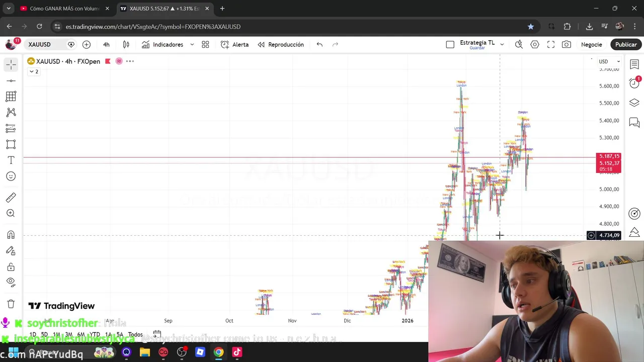Open the USD currency dropdown

pyautogui.click(x=609, y=61)
